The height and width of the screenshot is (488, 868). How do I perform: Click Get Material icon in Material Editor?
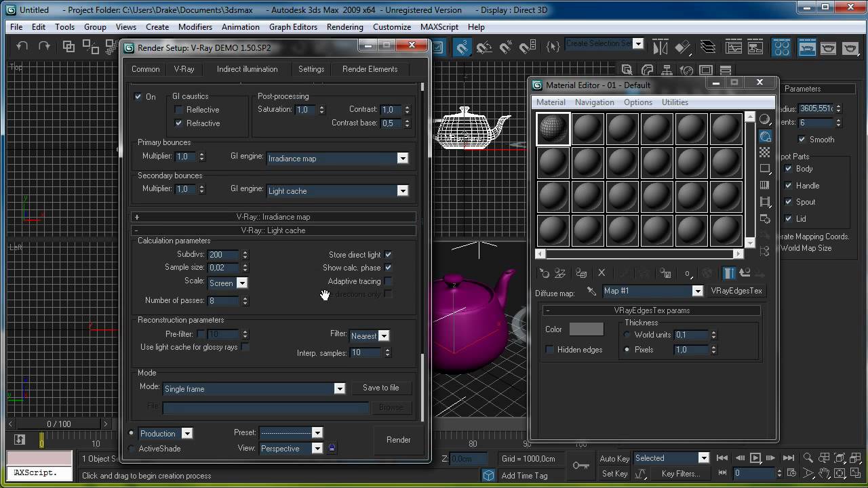click(544, 273)
